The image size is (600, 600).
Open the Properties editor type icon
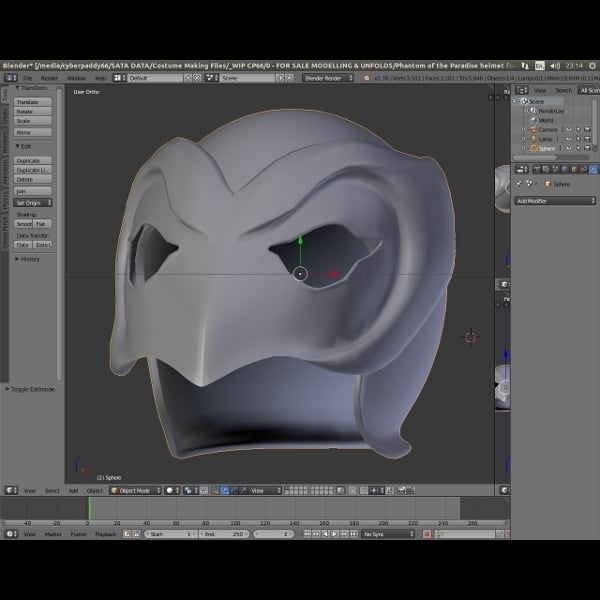click(x=521, y=169)
